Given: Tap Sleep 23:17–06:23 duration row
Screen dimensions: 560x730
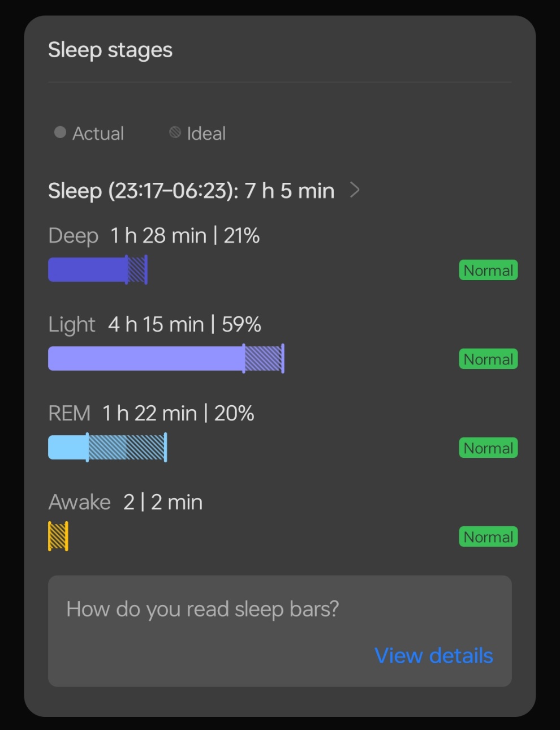Looking at the screenshot, I should (x=191, y=191).
